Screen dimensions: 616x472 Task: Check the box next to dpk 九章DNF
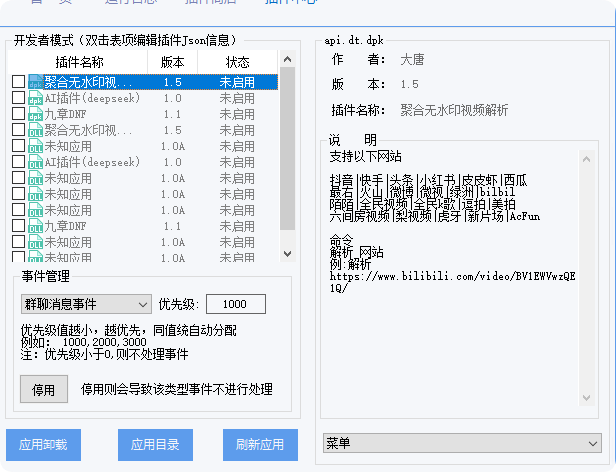click(18, 114)
